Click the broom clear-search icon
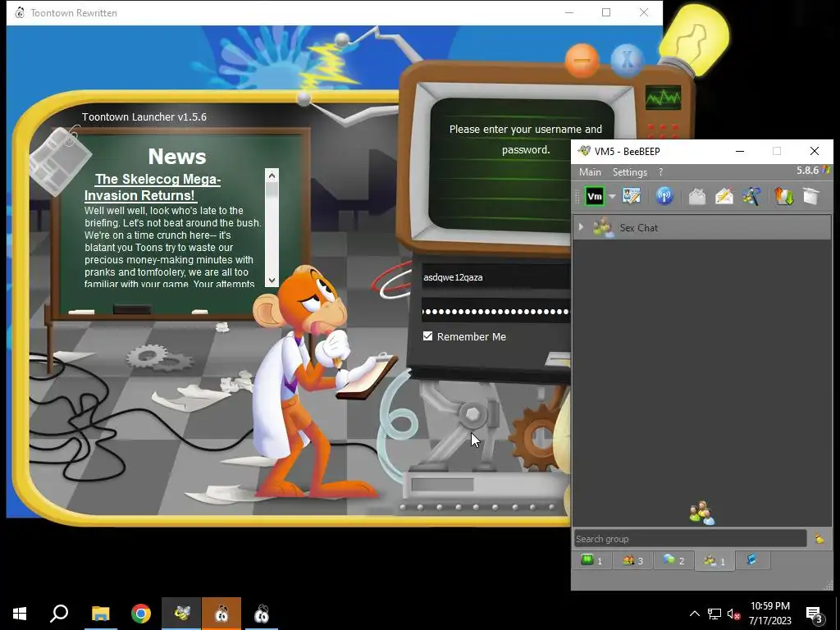Viewport: 840px width, 630px height. [x=819, y=538]
